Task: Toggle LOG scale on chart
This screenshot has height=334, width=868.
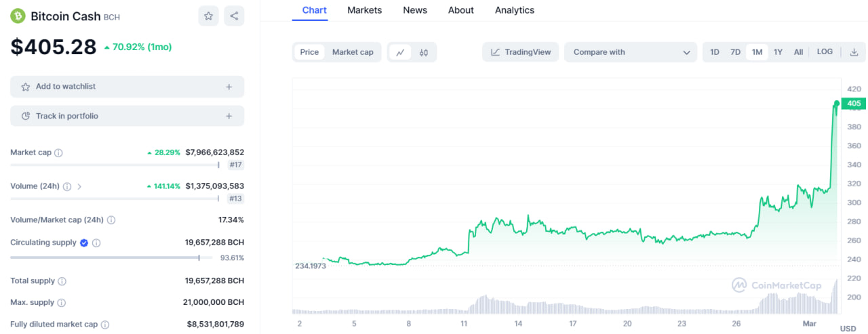Action: click(825, 52)
